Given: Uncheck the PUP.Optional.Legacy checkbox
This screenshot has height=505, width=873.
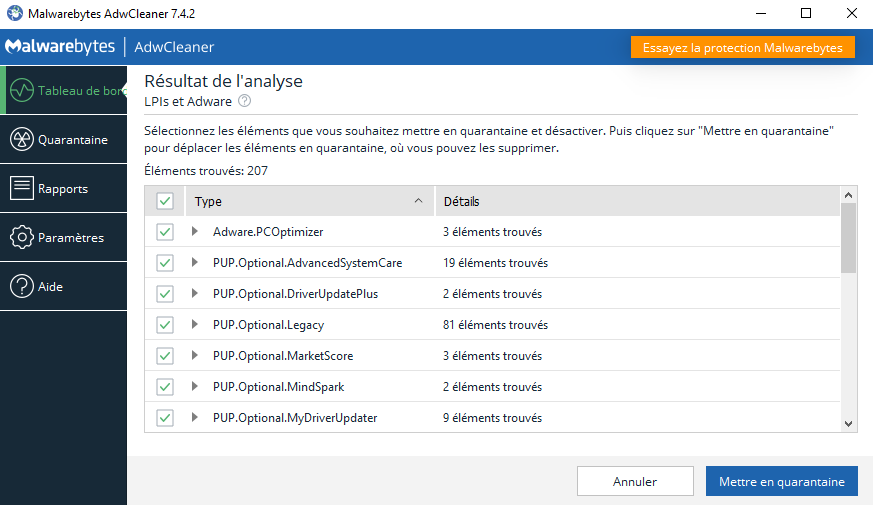Looking at the screenshot, I should [x=165, y=325].
